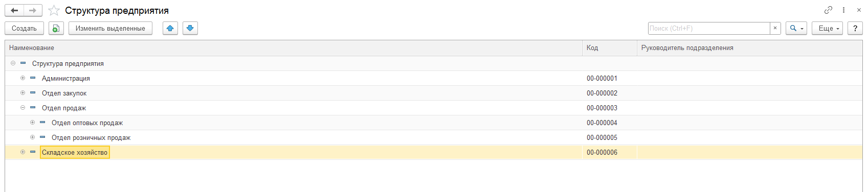
Task: Open the magnifier search dropdown
Action: [x=796, y=29]
